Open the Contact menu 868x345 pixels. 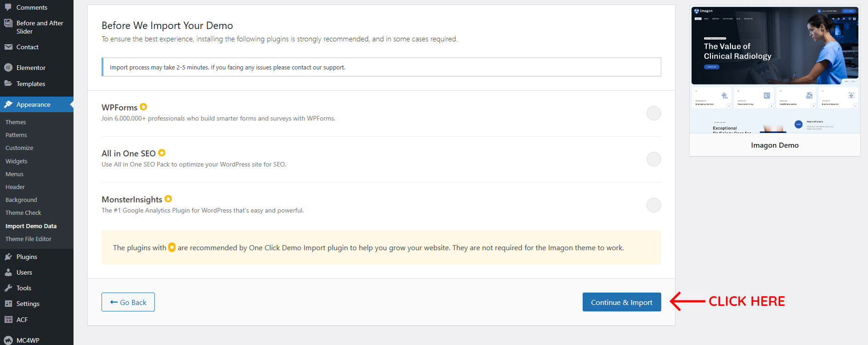coord(37,47)
